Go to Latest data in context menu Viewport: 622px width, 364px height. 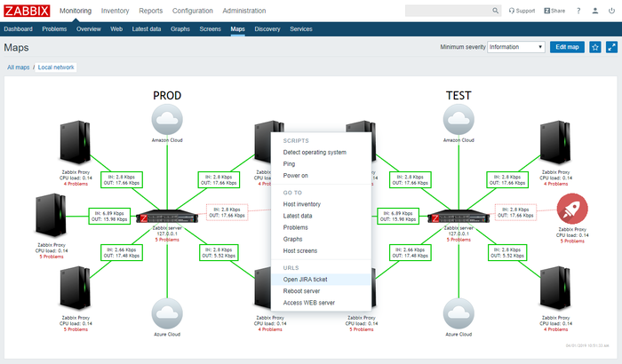(298, 216)
